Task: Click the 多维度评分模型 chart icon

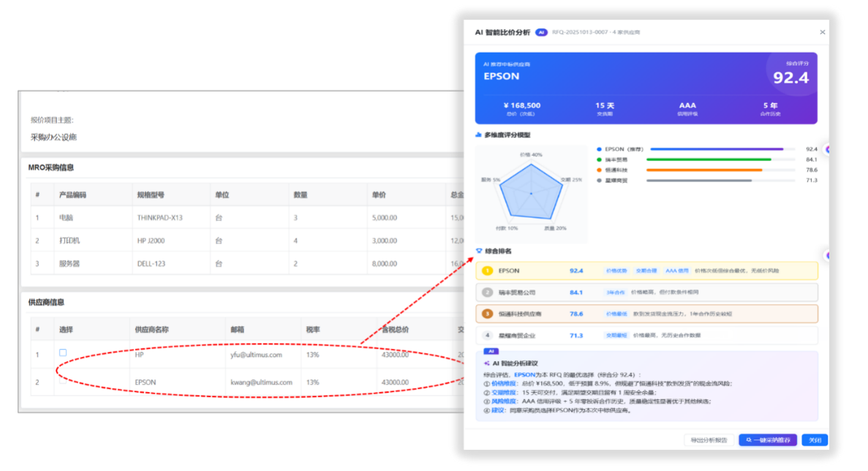Action: pos(478,135)
